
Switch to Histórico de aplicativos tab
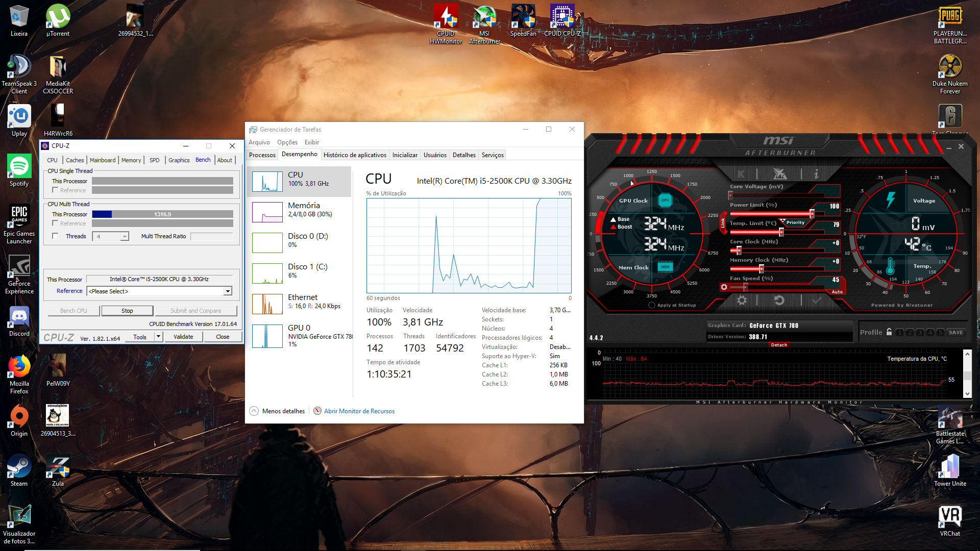tap(355, 155)
